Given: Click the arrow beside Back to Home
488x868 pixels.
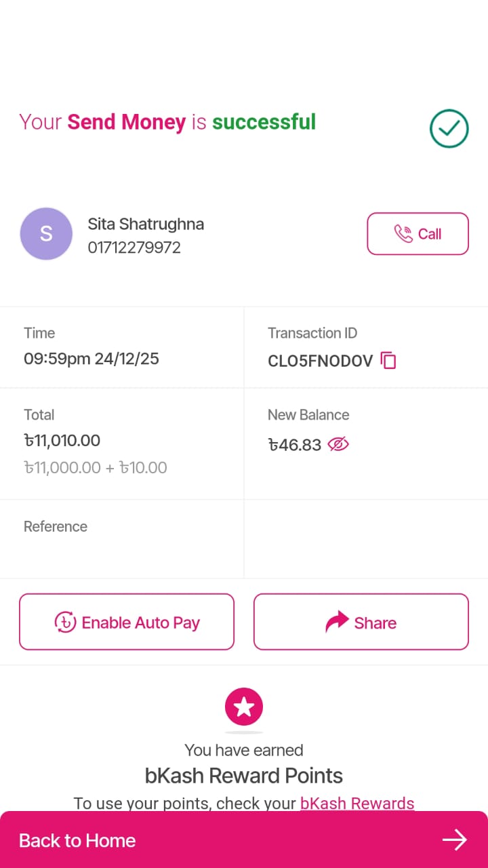Looking at the screenshot, I should (x=455, y=840).
